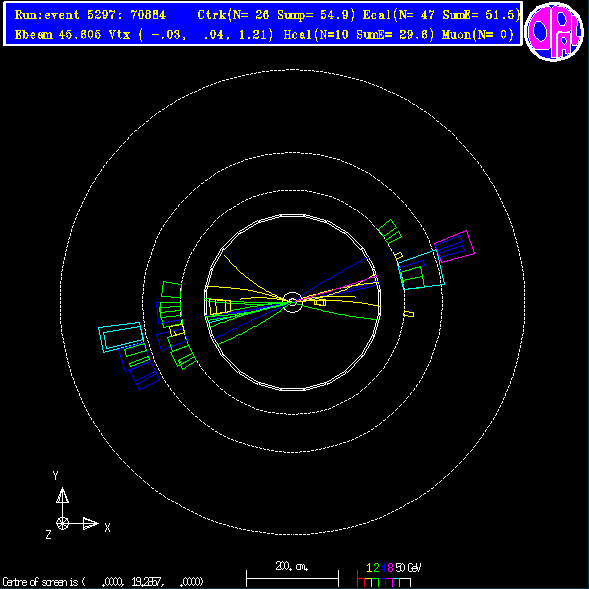This screenshot has height=589, width=589.
Task: Click the GeV energy color legend
Action: pyautogui.click(x=389, y=575)
